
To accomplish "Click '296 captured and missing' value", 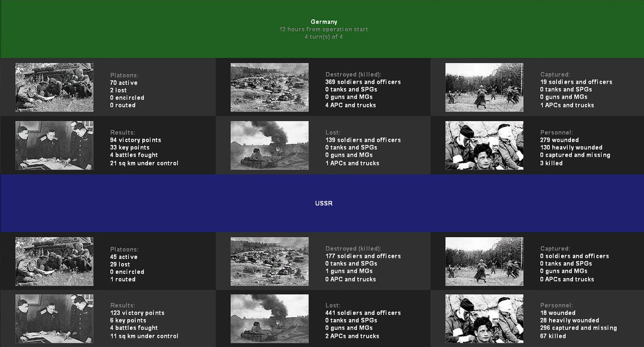I will [x=579, y=328].
